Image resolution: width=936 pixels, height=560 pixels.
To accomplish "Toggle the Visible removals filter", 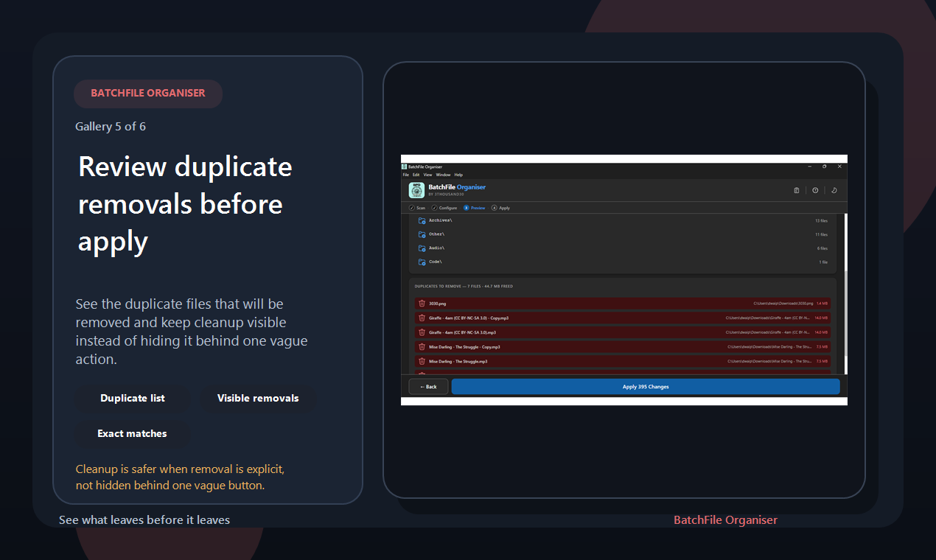I will (257, 398).
